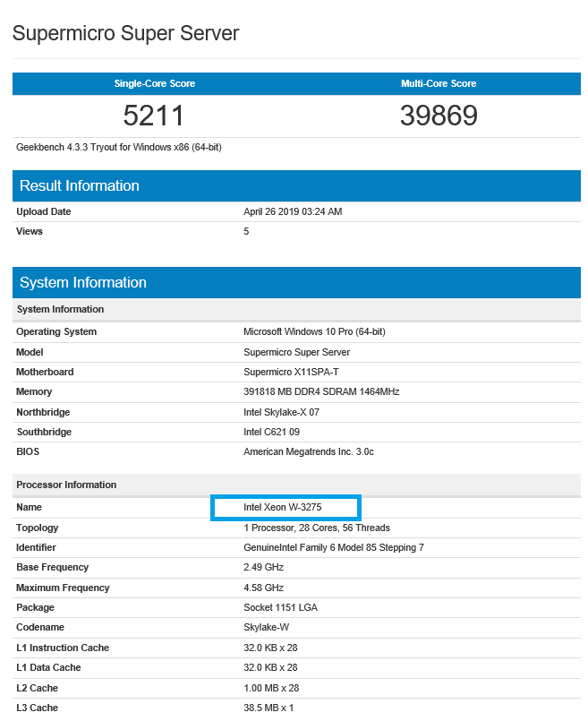
Task: Click the L1 Instruction Cache 32.0 KB value
Action: pyautogui.click(x=270, y=648)
